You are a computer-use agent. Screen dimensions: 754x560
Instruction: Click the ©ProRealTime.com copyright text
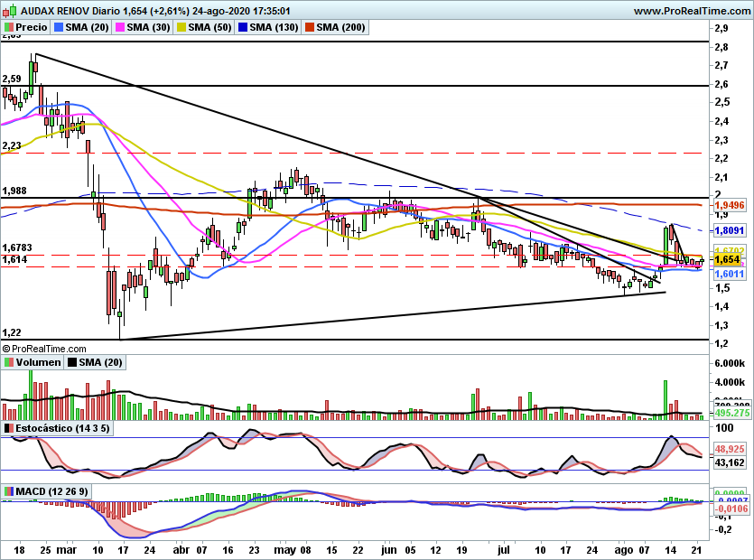(x=44, y=349)
